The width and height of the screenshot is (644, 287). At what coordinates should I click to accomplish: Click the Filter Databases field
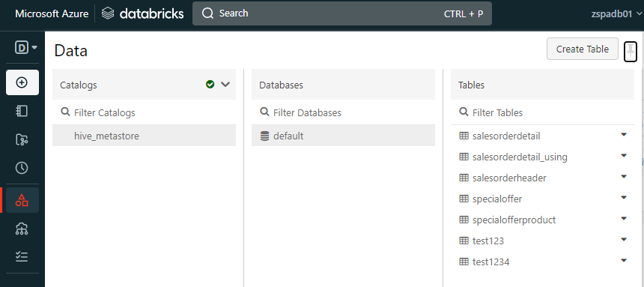344,112
